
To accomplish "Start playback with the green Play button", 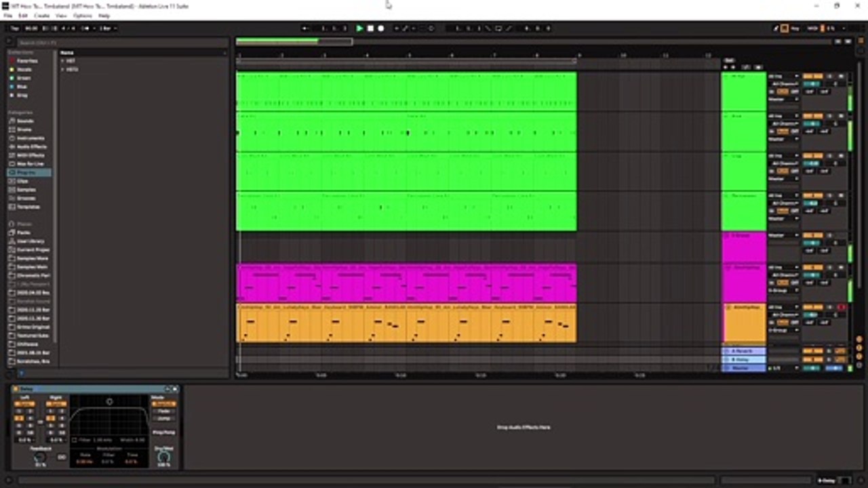I will 359,28.
